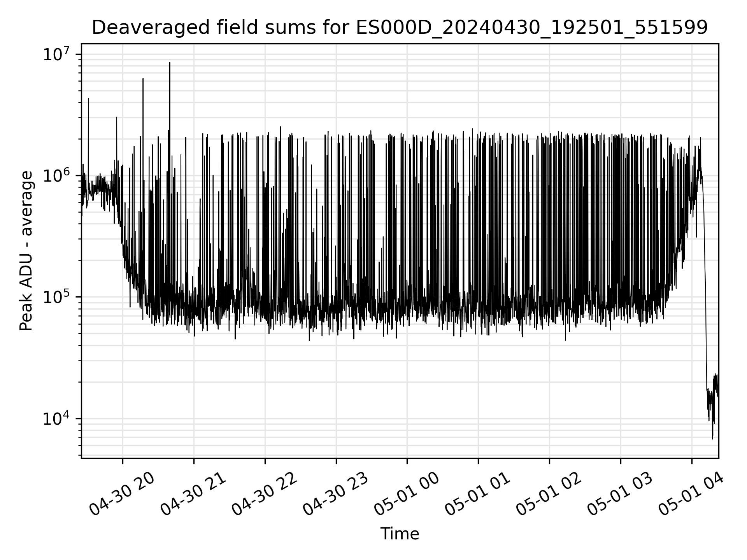Click the x tick label '04-30 21'

click(193, 494)
